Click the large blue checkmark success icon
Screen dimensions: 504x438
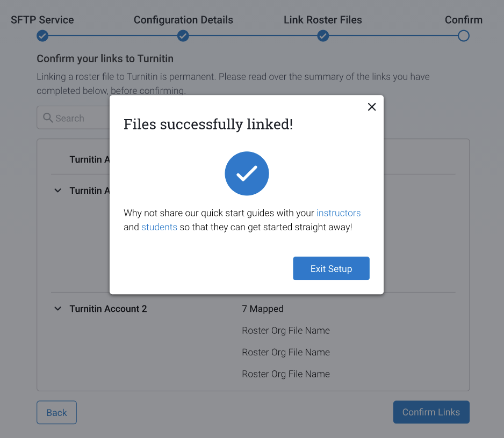[x=247, y=173]
